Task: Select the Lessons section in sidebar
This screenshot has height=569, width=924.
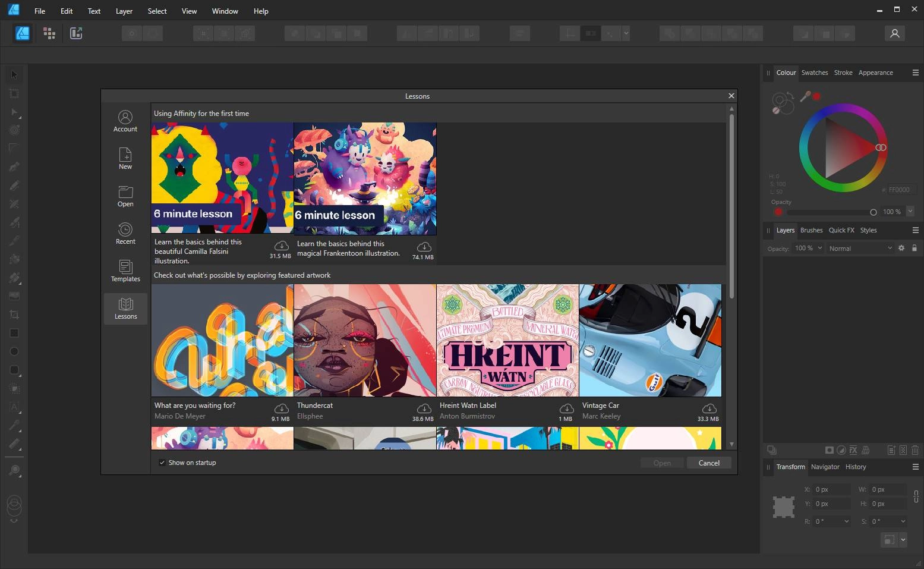Action: [125, 309]
